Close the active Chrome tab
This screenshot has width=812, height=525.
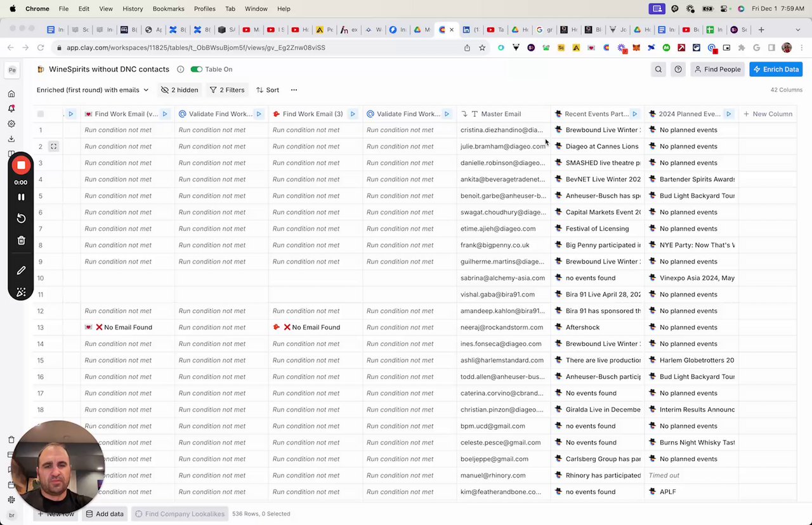pos(452,30)
